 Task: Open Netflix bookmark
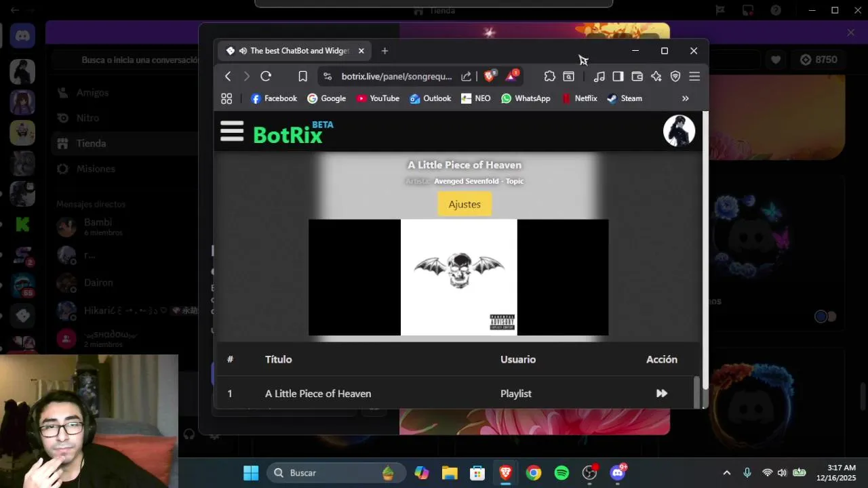pyautogui.click(x=579, y=98)
